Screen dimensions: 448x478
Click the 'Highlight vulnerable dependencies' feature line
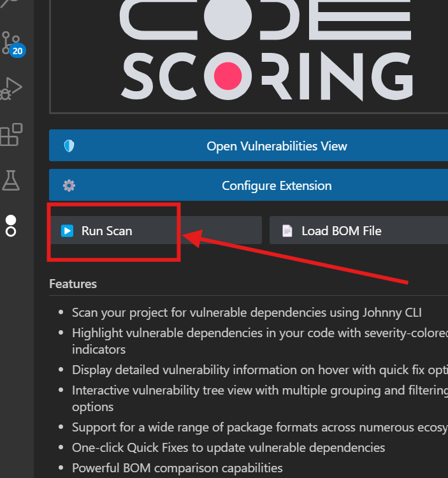[260, 341]
